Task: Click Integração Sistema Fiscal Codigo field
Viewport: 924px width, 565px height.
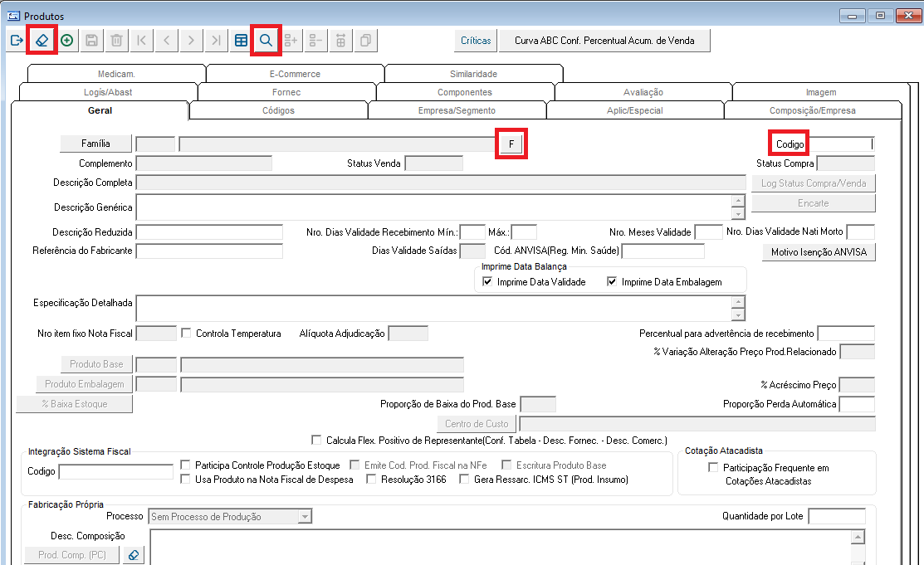Action: click(x=116, y=471)
